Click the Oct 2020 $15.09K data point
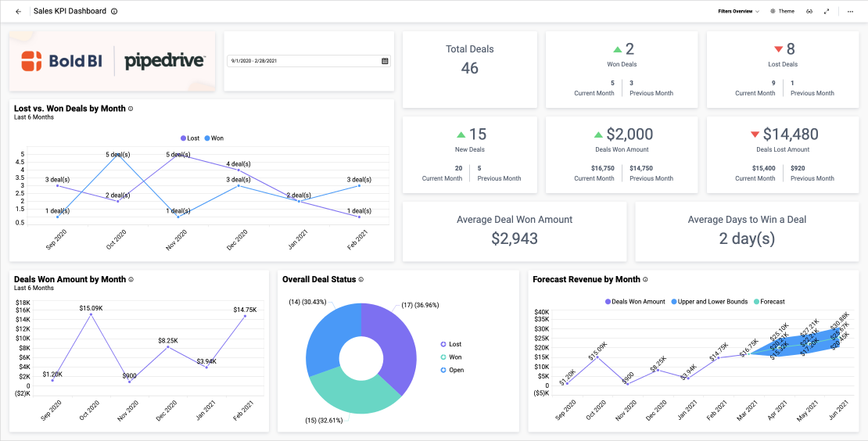 coord(91,314)
